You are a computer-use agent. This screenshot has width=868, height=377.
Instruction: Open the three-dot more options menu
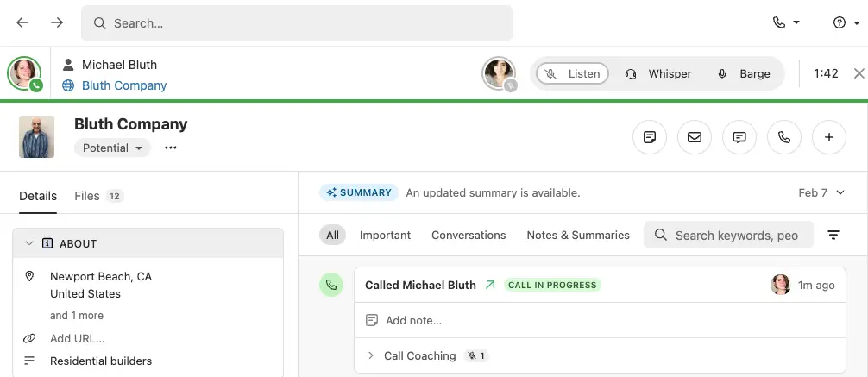171,148
